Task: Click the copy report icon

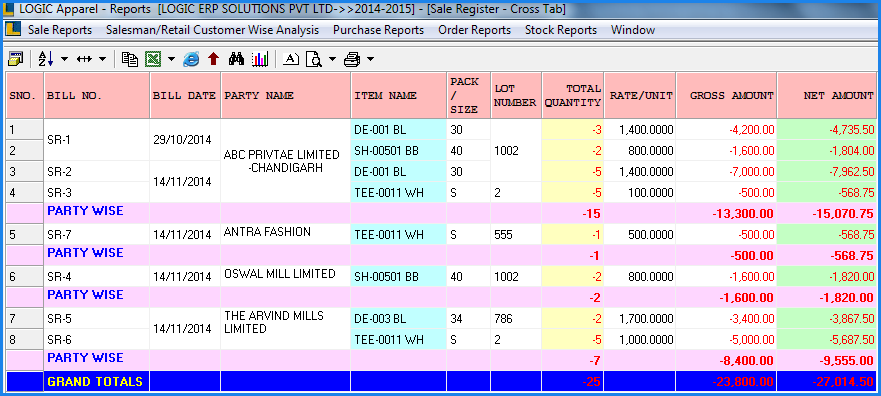Action: 130,58
